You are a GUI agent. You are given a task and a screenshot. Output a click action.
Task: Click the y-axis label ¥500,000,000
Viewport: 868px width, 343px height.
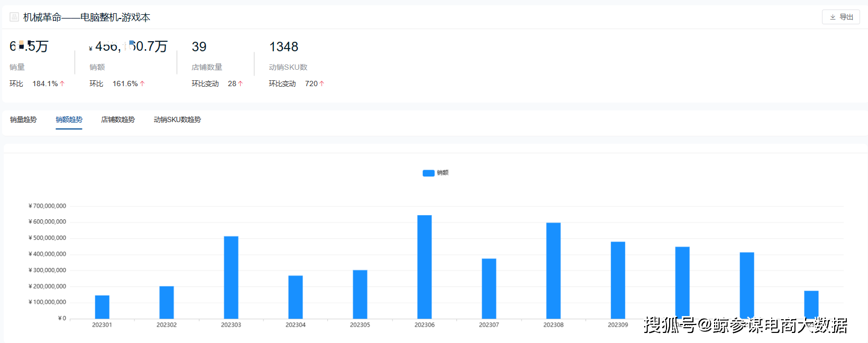pyautogui.click(x=48, y=238)
